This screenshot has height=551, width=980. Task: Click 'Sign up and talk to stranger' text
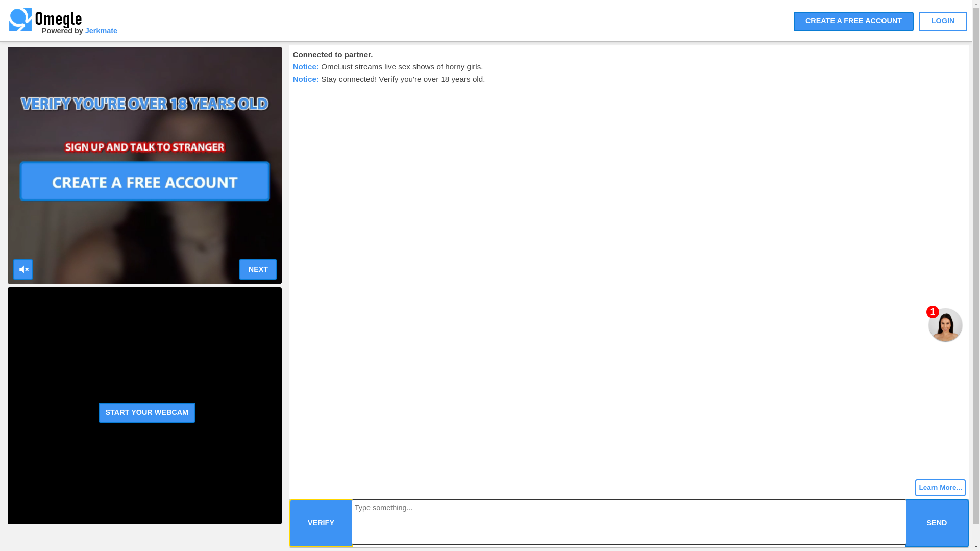[144, 147]
